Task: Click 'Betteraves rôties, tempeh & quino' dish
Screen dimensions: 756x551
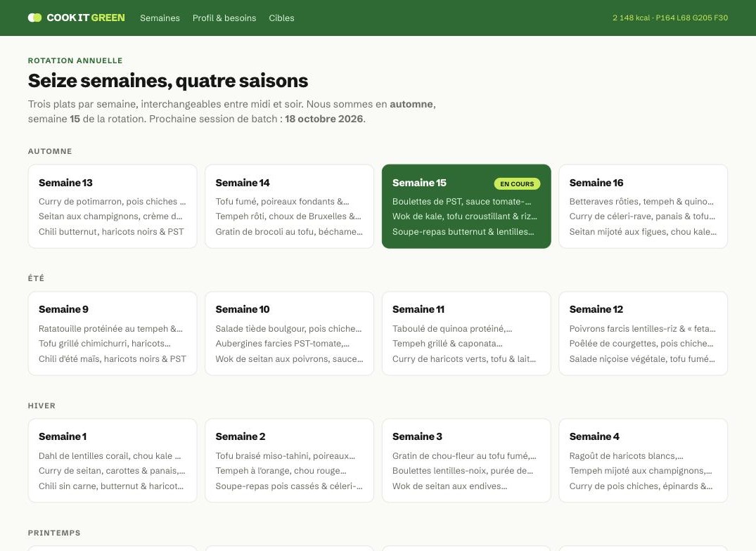Action: tap(641, 201)
